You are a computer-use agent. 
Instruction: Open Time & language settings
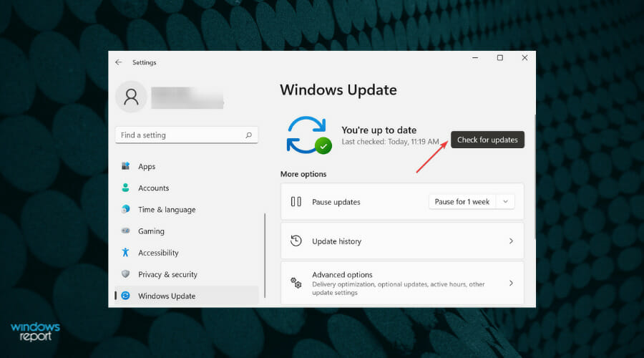pos(187,210)
